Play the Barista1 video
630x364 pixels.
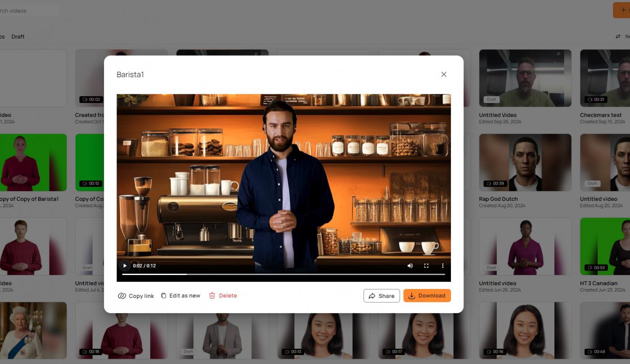click(125, 266)
